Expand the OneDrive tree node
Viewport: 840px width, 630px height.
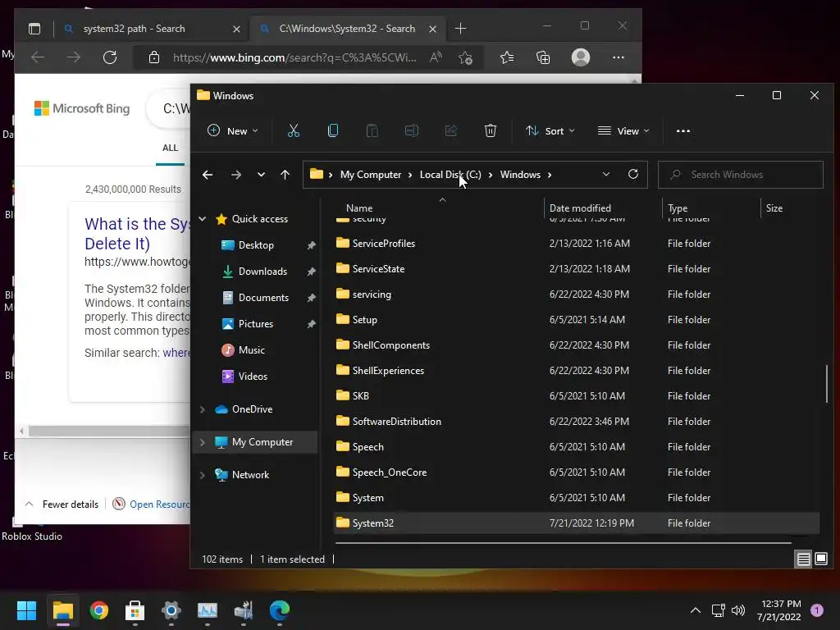pyautogui.click(x=203, y=409)
